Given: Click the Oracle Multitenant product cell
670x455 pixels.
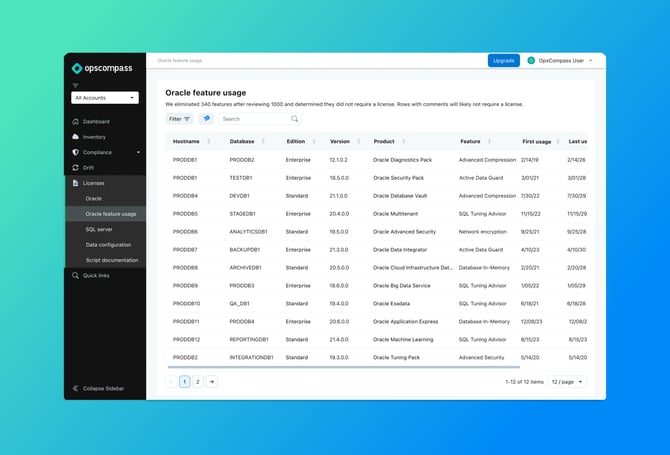Looking at the screenshot, I should coord(395,214).
